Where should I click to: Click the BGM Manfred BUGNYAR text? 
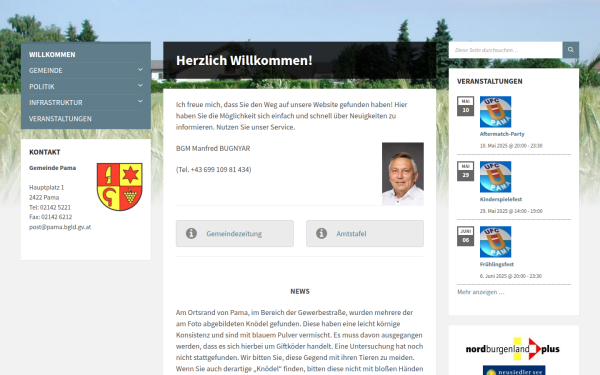coord(213,148)
